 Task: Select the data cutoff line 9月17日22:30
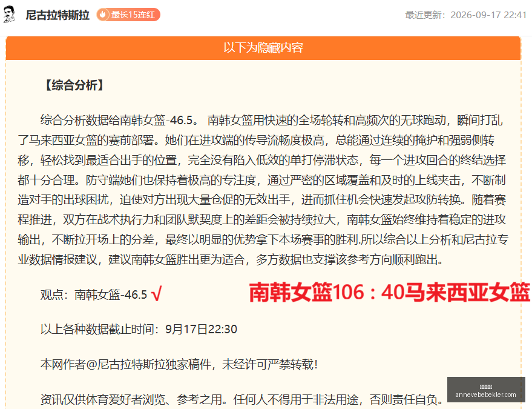tap(139, 329)
